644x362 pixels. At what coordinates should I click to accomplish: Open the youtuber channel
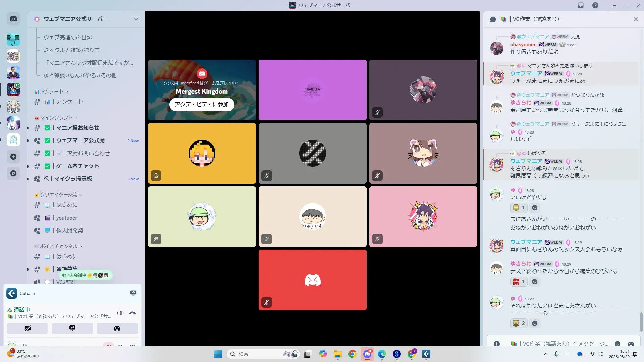66,218
